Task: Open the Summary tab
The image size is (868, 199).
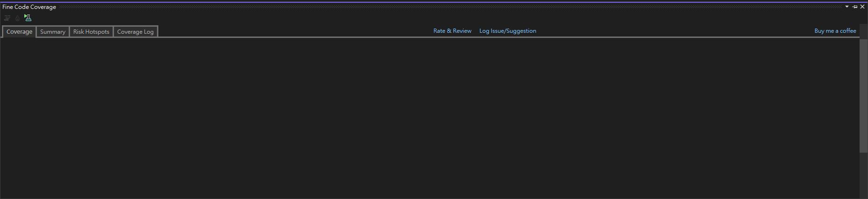Action: [53, 31]
